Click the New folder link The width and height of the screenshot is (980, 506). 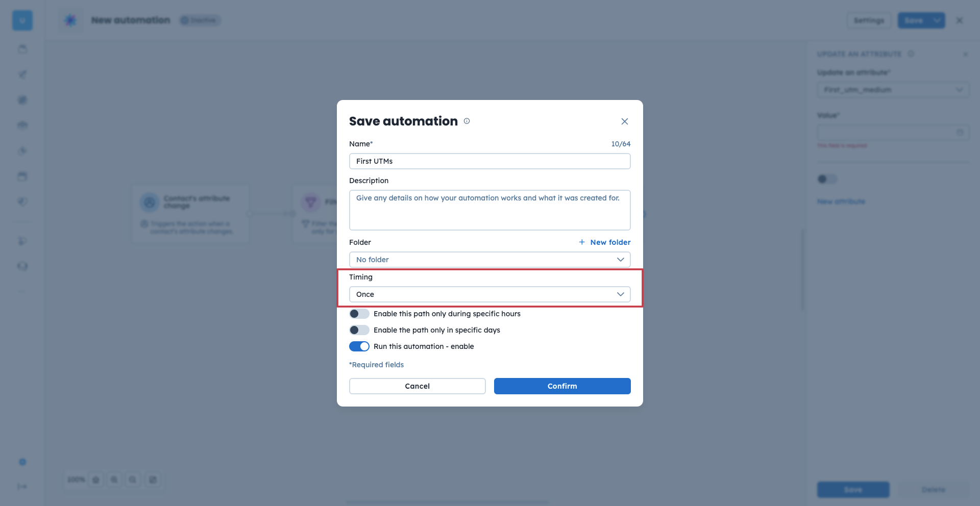[x=610, y=242]
